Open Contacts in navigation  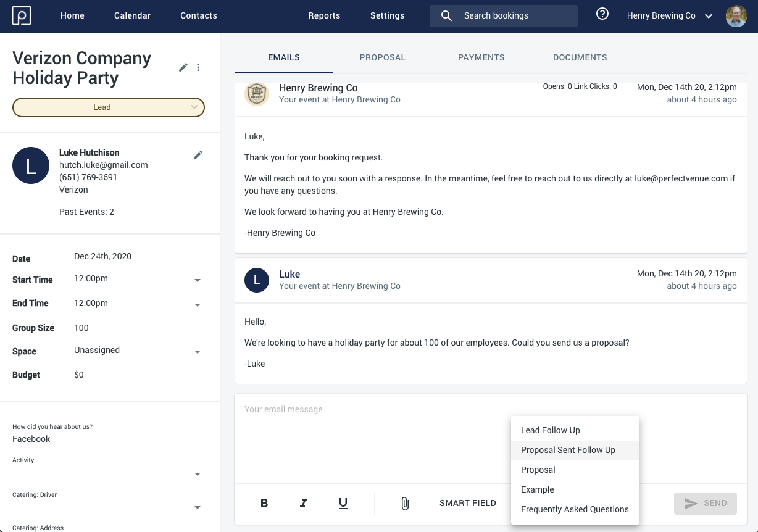coord(199,16)
